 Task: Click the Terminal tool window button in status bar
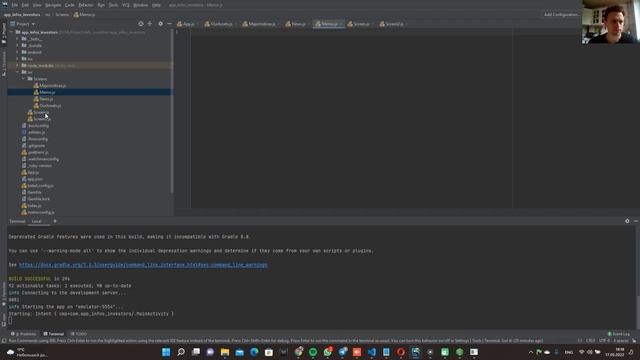(x=53, y=334)
